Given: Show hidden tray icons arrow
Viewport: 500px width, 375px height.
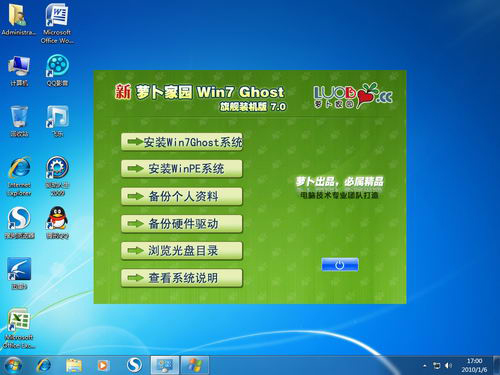Looking at the screenshot, I should (425, 366).
